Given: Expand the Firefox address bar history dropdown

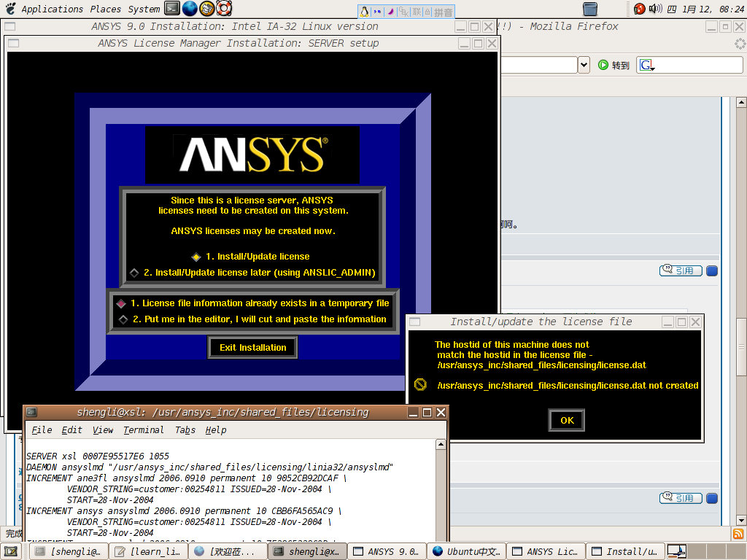Looking at the screenshot, I should coord(584,65).
